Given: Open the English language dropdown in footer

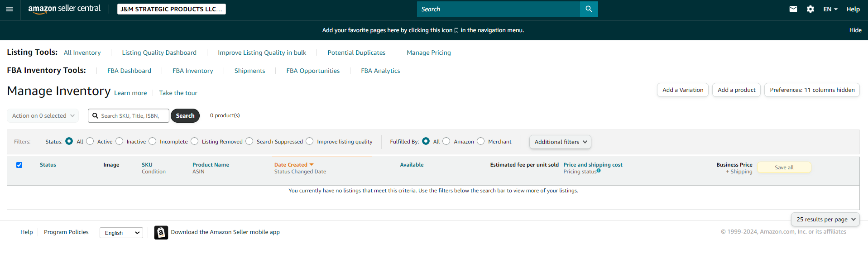Looking at the screenshot, I should pyautogui.click(x=121, y=233).
